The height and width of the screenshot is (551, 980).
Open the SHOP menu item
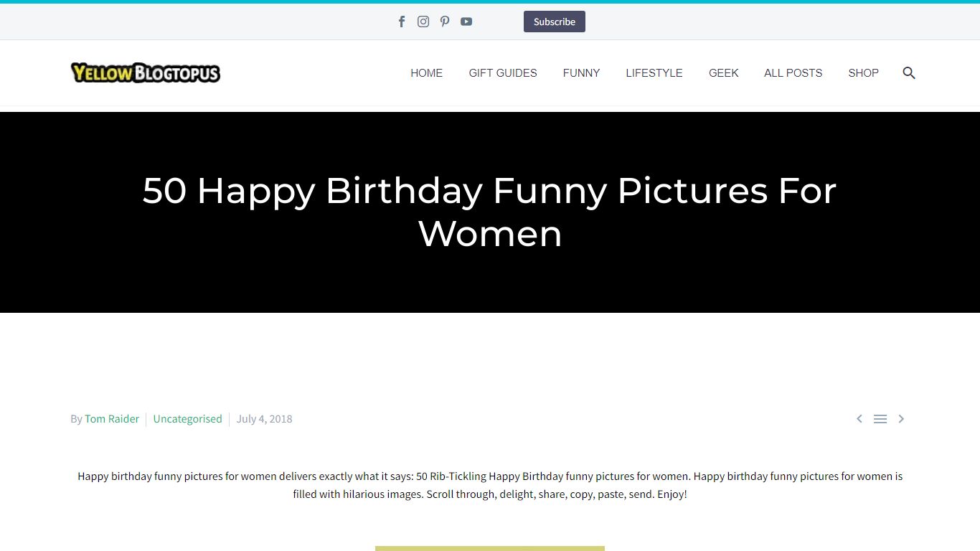(x=863, y=72)
